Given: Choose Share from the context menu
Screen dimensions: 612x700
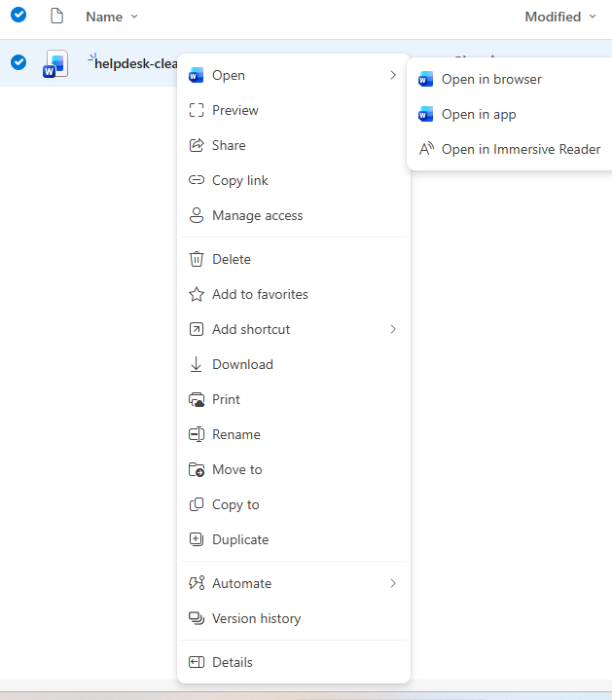Looking at the screenshot, I should pyautogui.click(x=294, y=145).
